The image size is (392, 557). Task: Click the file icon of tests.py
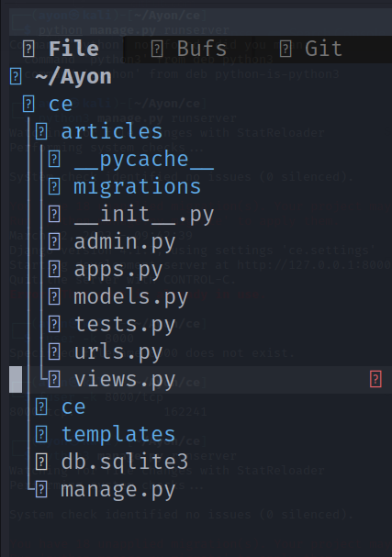(54, 324)
